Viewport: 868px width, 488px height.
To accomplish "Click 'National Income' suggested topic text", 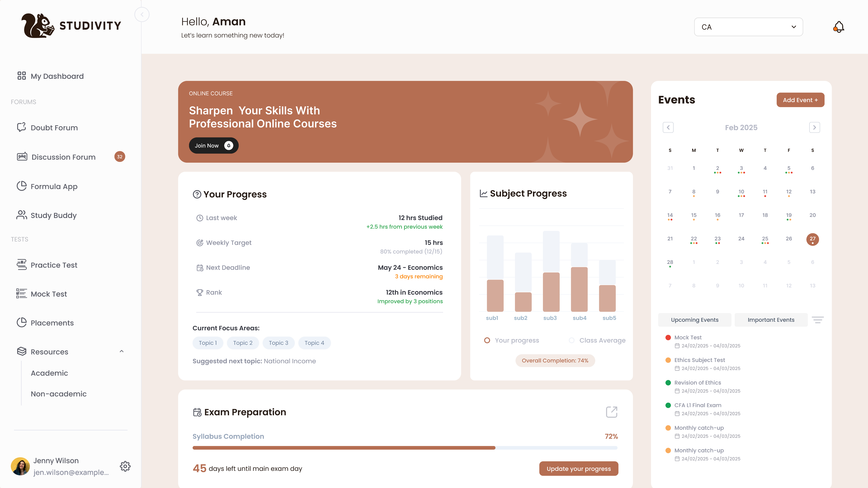I will 289,361.
